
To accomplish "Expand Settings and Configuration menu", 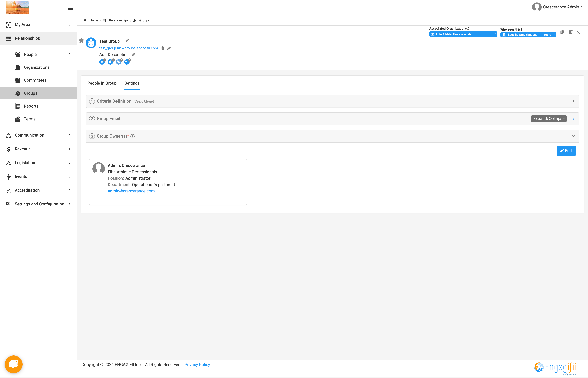I will [x=38, y=204].
